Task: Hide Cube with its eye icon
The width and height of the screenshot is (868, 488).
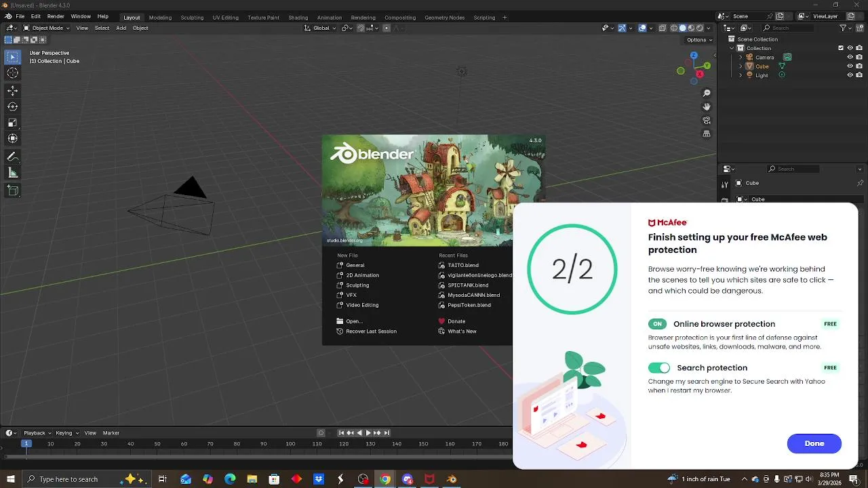Action: [x=850, y=66]
